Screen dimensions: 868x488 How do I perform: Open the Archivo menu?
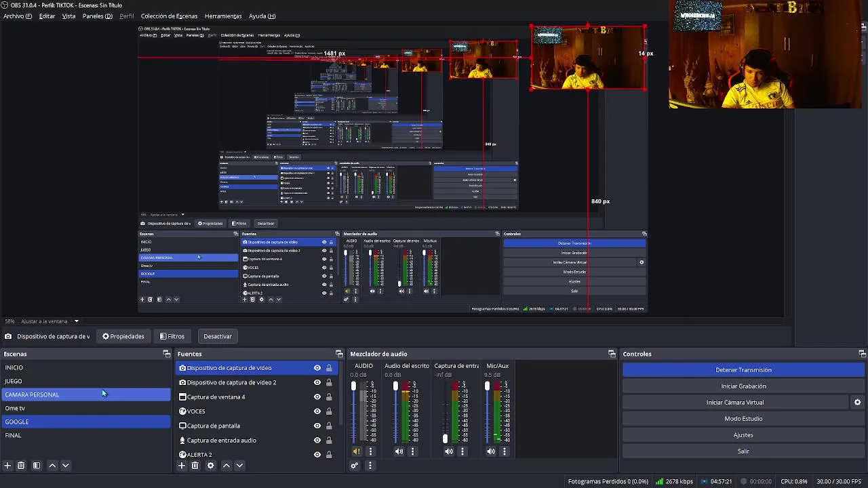click(x=18, y=16)
